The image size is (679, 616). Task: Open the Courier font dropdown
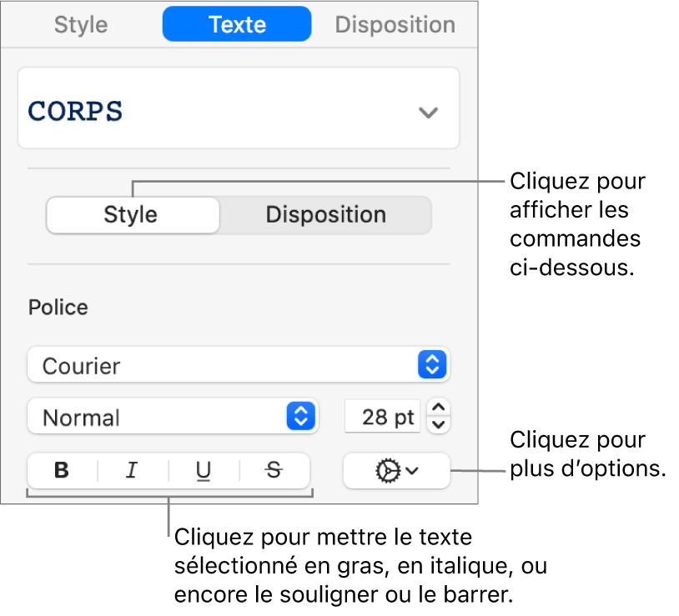click(225, 365)
